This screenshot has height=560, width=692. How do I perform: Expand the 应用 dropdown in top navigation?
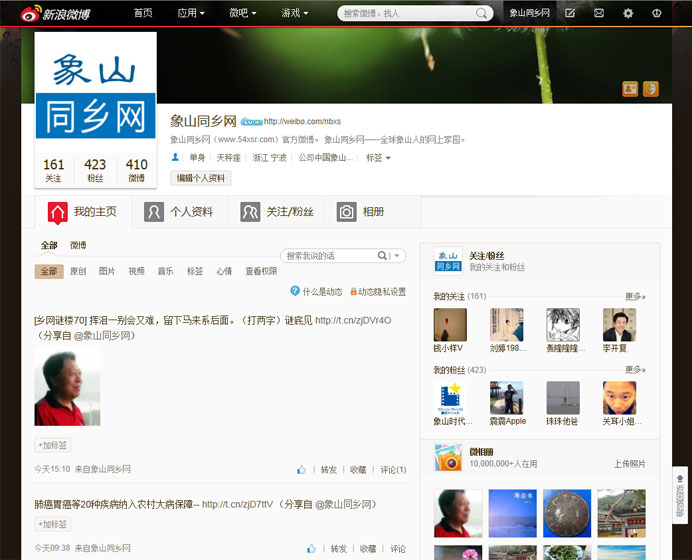coord(190,13)
